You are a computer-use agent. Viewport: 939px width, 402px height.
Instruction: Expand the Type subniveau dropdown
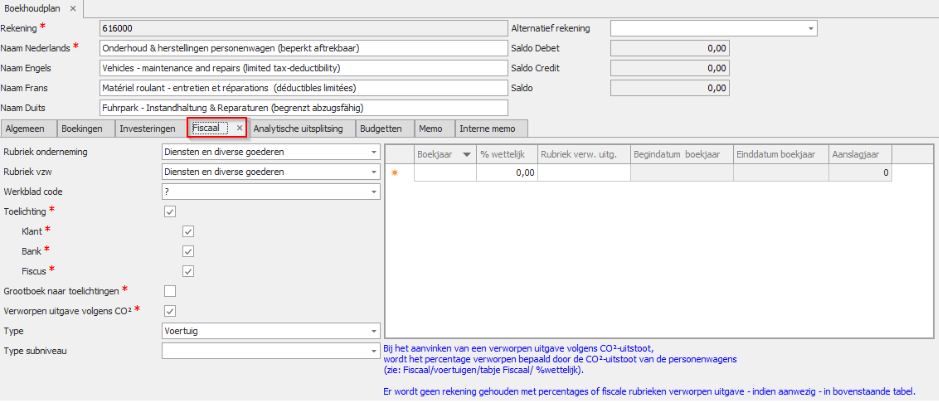coord(374,350)
